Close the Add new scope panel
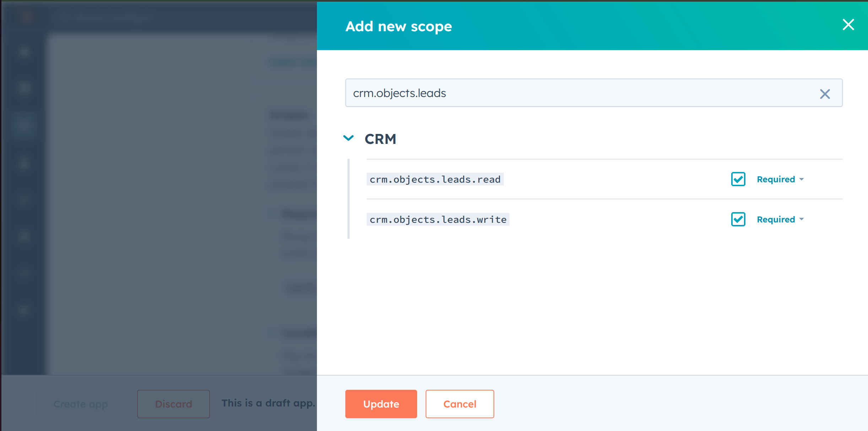 (848, 25)
